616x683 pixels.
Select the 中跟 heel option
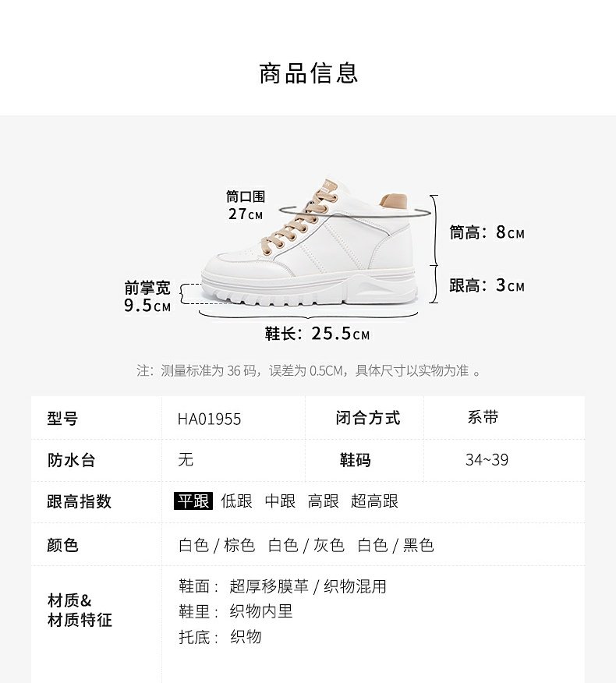coord(280,501)
